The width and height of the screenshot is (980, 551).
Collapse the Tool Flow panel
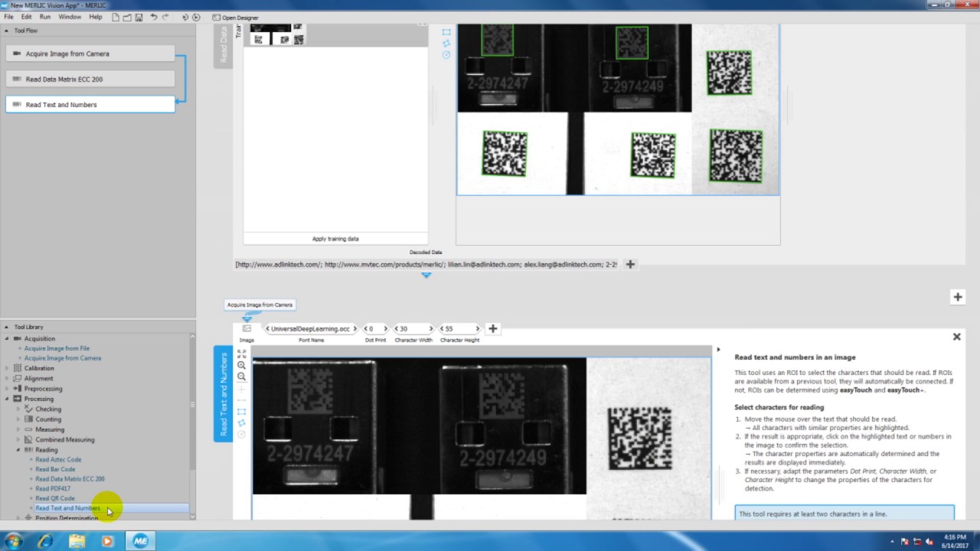point(7,31)
